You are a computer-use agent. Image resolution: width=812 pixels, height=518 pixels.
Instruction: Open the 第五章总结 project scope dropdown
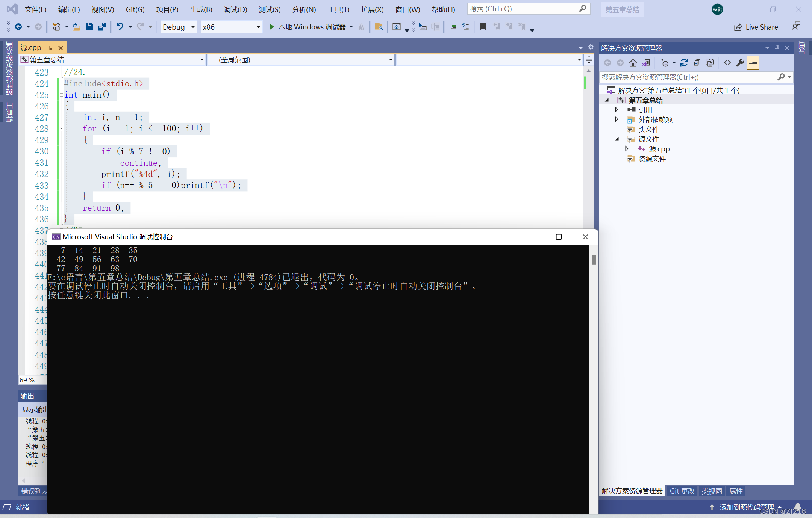tap(112, 60)
